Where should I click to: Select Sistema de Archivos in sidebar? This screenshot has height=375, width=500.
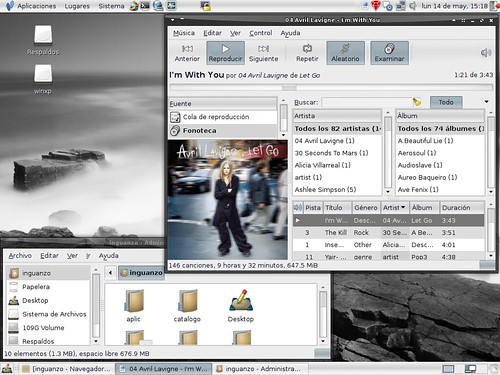coord(49,314)
